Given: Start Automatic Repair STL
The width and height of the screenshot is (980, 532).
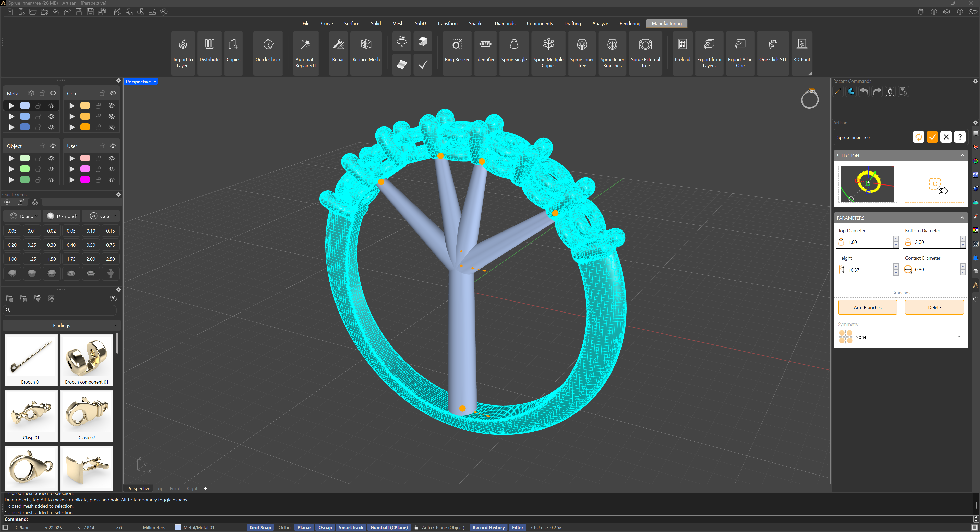Looking at the screenshot, I should coord(306,53).
